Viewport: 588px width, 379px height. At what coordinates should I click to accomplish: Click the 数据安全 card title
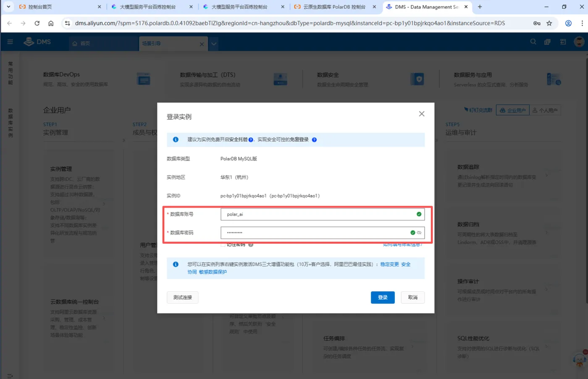(328, 75)
